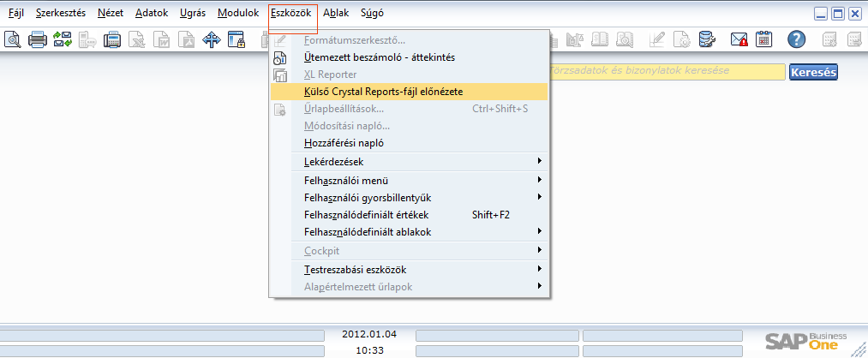
Task: Open the Szerkesztés menu
Action: (x=61, y=13)
